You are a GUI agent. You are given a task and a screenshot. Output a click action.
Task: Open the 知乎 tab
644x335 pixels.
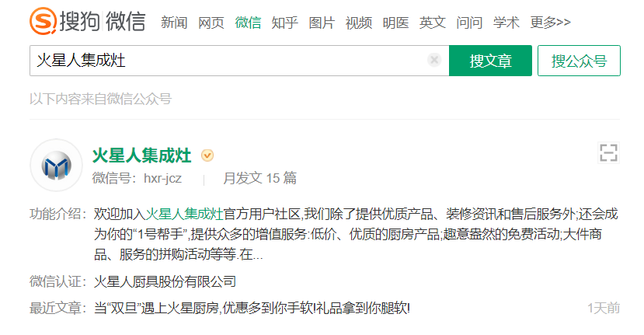point(284,23)
